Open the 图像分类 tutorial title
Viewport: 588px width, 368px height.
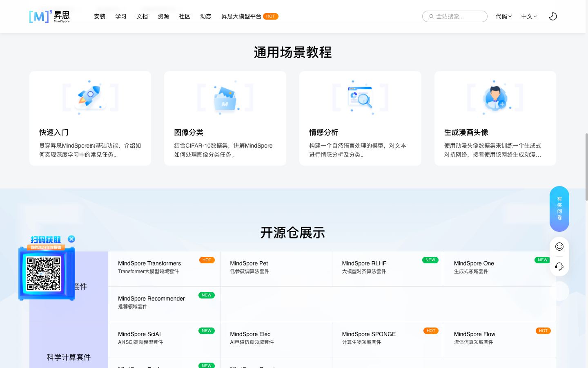[189, 132]
